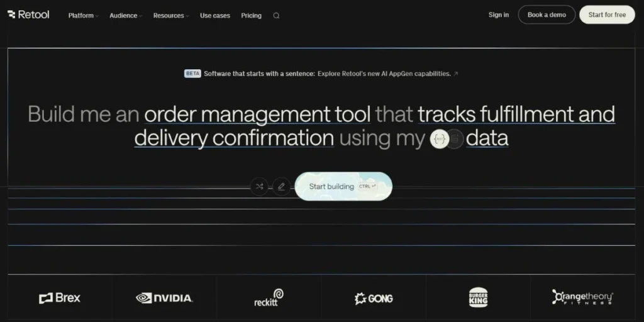Click the Start for free button
The image size is (644, 322).
tap(607, 15)
